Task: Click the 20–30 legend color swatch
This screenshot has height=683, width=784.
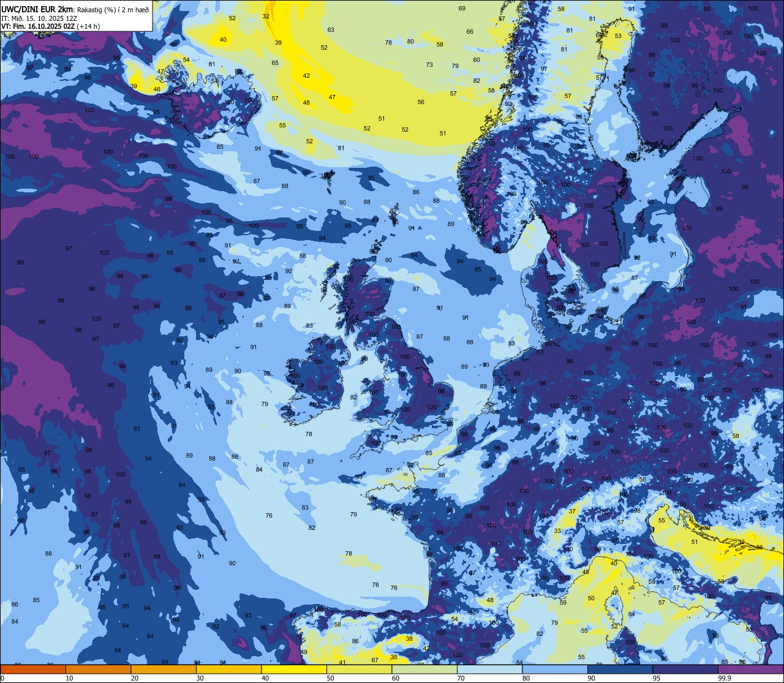Action: (x=164, y=669)
